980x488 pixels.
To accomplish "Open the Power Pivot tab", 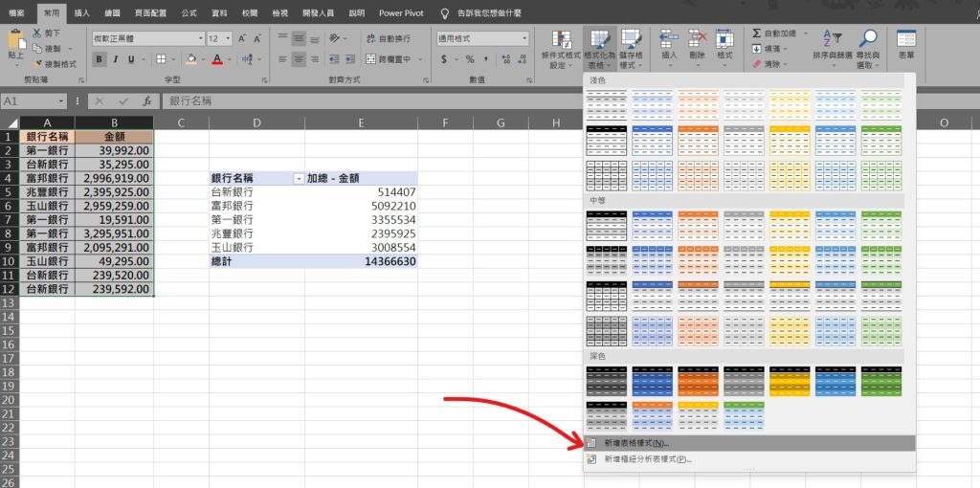I will tap(399, 12).
